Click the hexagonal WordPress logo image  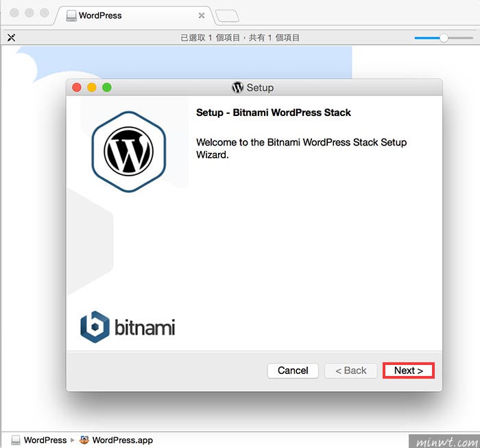tap(129, 152)
